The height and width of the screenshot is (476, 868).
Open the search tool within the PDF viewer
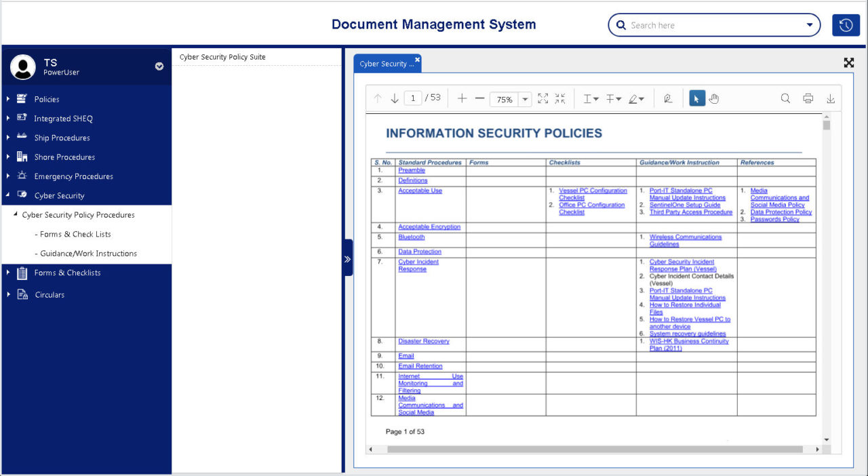tap(785, 98)
